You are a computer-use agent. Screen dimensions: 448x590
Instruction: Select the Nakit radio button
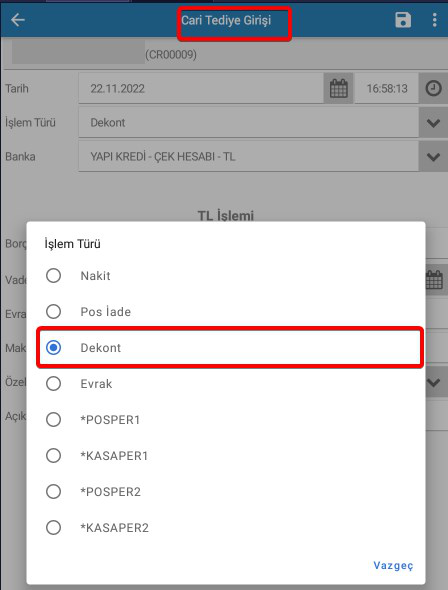(53, 275)
